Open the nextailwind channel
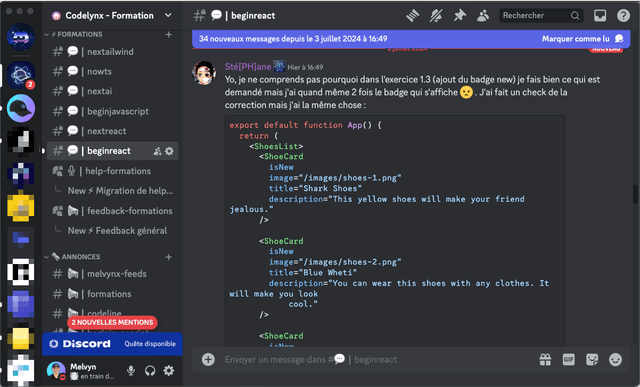Image resolution: width=640 pixels, height=387 pixels. (x=113, y=52)
